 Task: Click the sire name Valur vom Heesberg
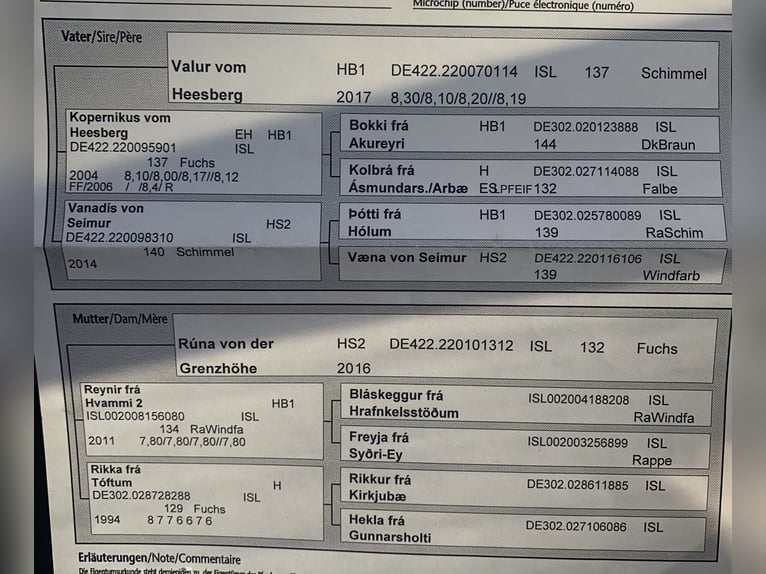pos(208,80)
